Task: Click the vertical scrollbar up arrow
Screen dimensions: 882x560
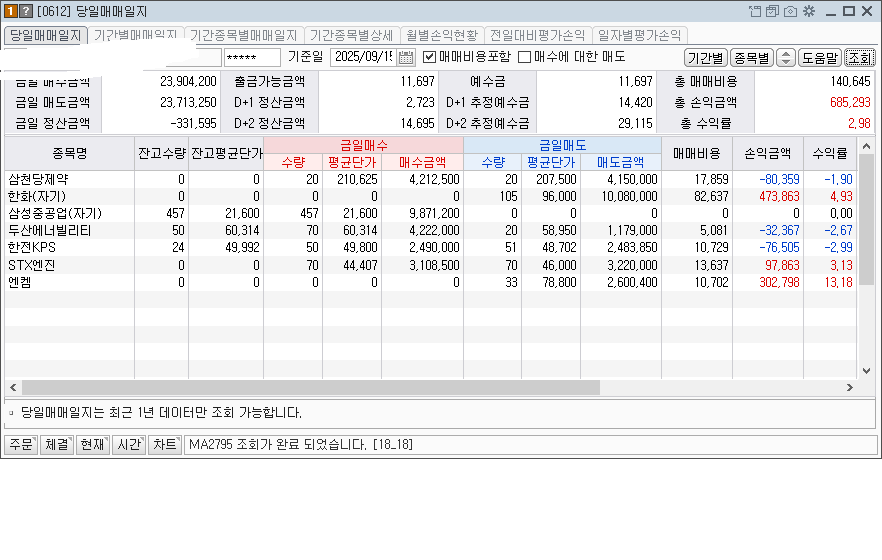Action: tap(866, 146)
